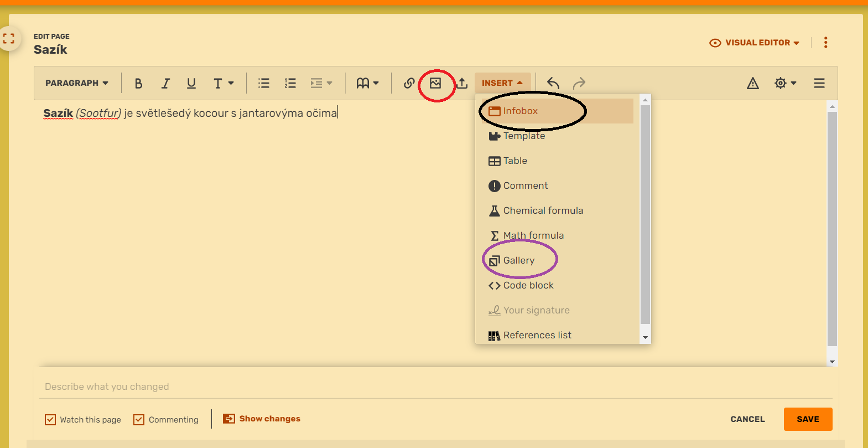
Task: Toggle bold formatting
Action: click(138, 83)
